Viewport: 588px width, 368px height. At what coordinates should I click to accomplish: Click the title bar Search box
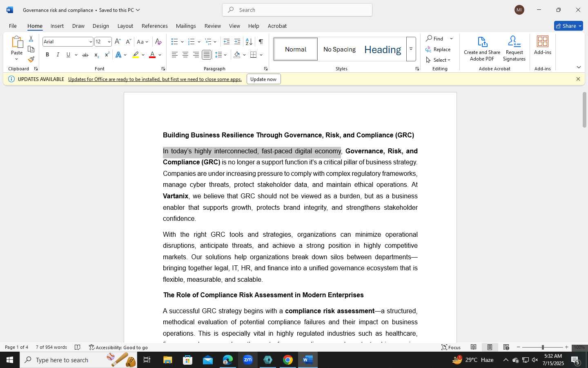pos(297,10)
